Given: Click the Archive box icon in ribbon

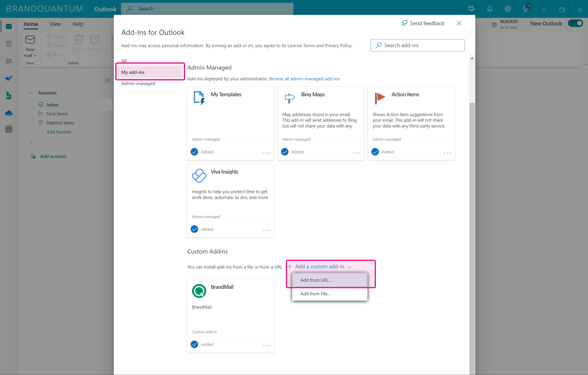Looking at the screenshot, I should 94,39.
